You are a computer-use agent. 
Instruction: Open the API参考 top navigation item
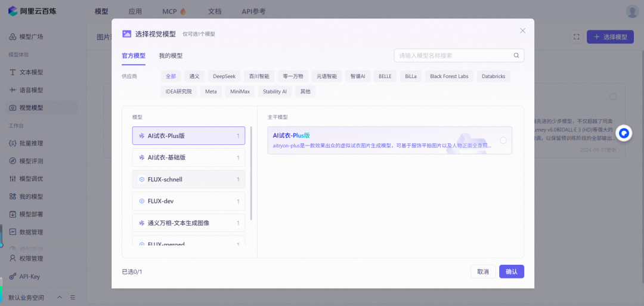(253, 11)
